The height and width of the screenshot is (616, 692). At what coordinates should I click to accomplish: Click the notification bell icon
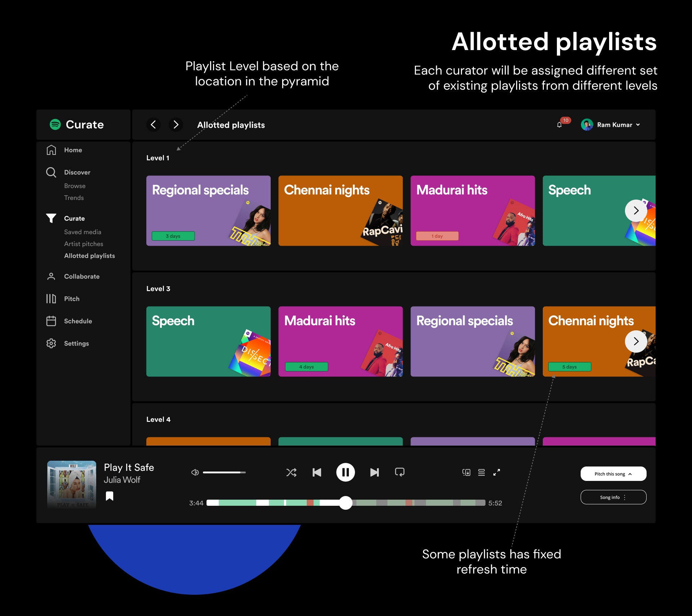click(x=559, y=125)
